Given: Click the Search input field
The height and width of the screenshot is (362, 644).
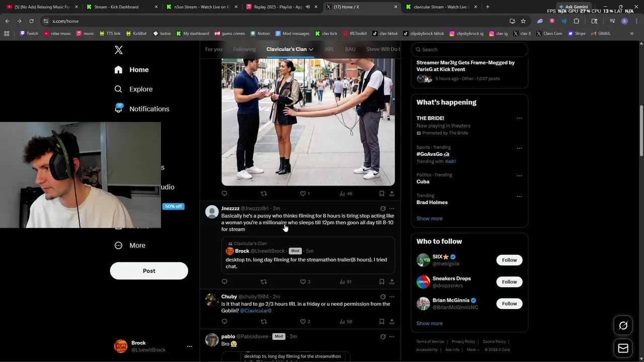Looking at the screenshot, I should click(469, 49).
